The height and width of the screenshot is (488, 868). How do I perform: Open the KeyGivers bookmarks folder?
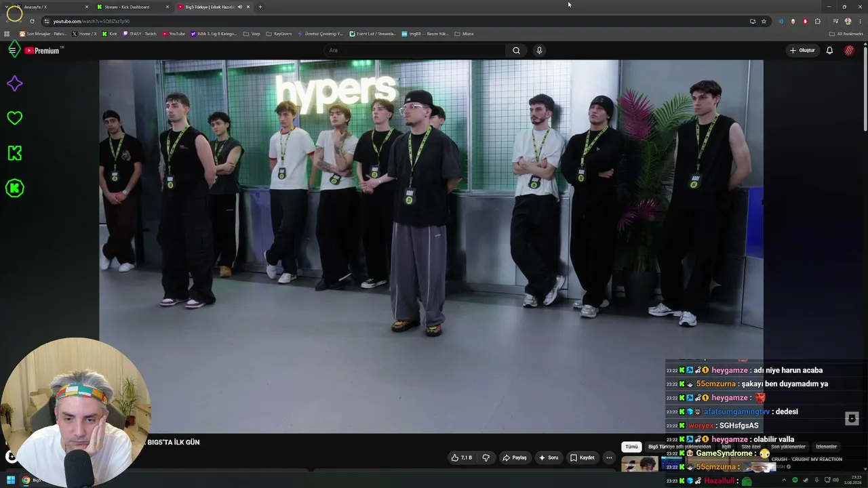tap(279, 34)
